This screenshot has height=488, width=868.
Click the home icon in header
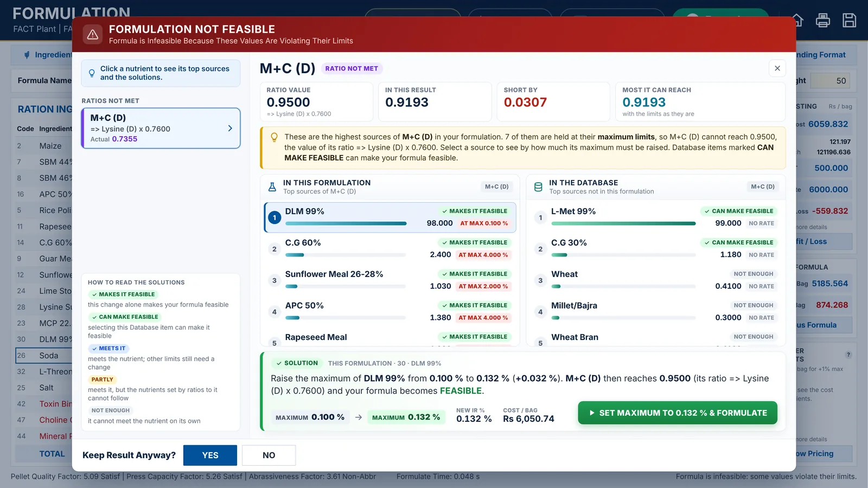click(x=798, y=21)
